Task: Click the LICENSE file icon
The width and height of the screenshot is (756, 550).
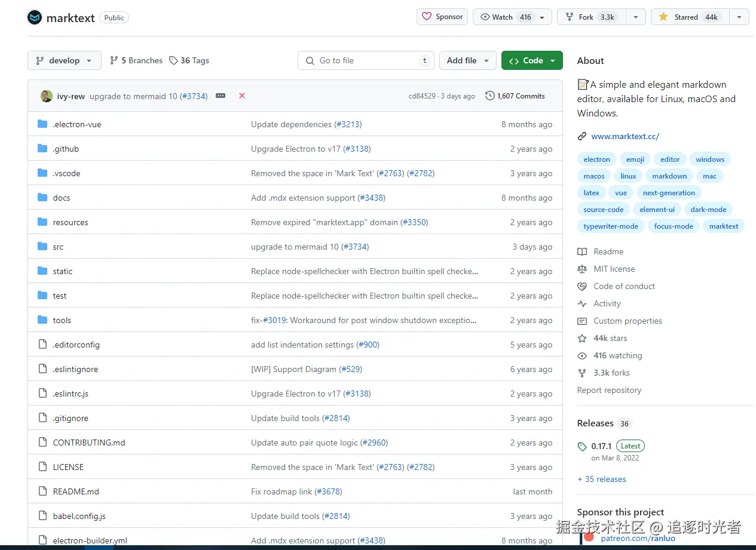Action: coord(42,467)
